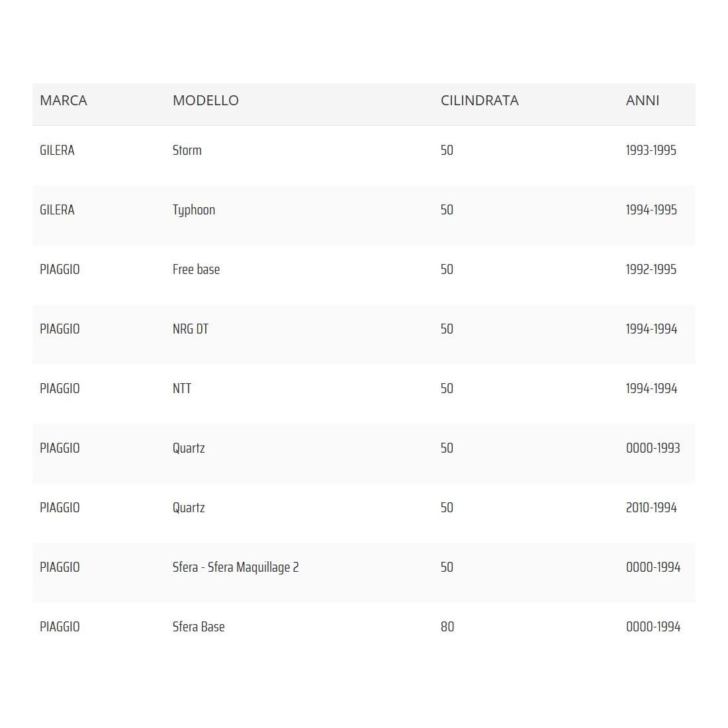Select the NRG DT model cell
Screen dimensions: 728x728
click(x=191, y=329)
